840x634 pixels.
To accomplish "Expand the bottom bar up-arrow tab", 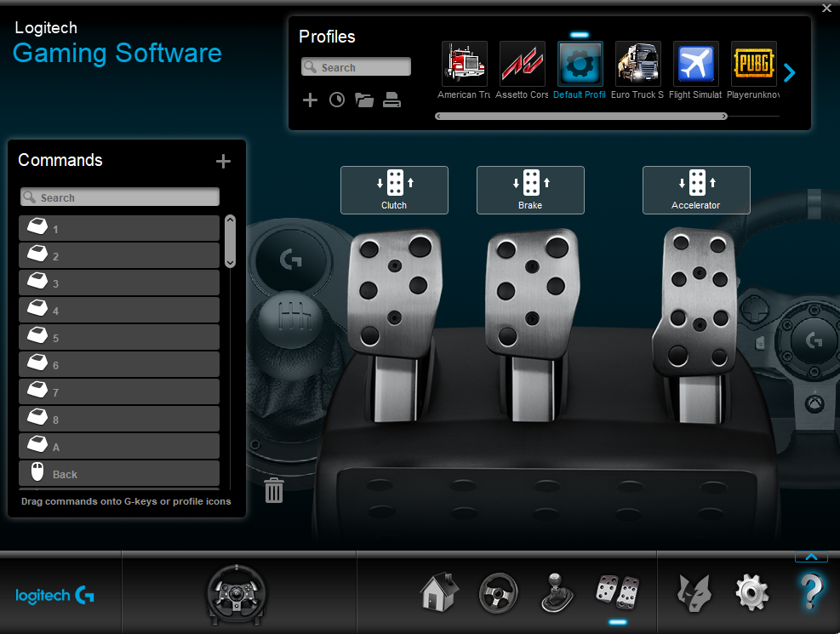I will coord(811,557).
